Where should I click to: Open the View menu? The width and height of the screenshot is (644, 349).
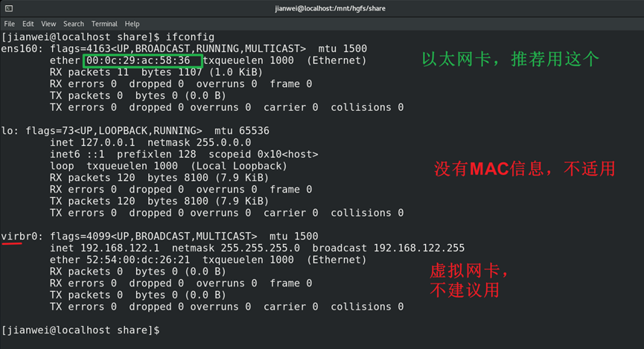[x=48, y=24]
